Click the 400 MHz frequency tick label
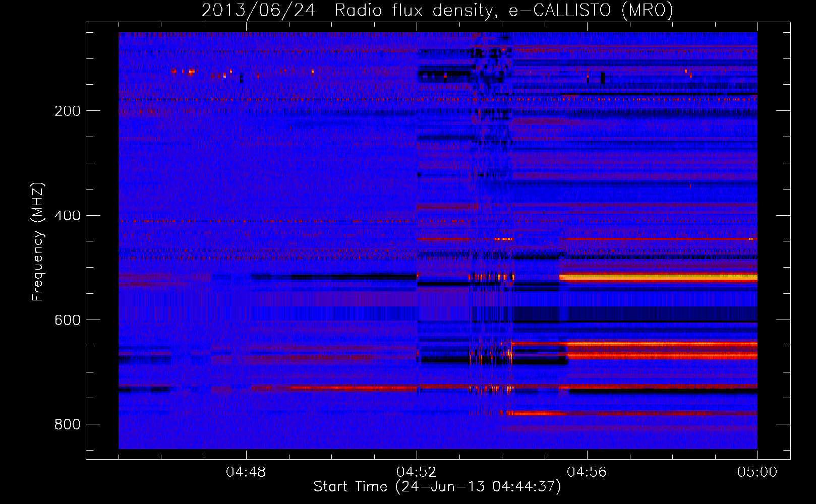 (68, 216)
